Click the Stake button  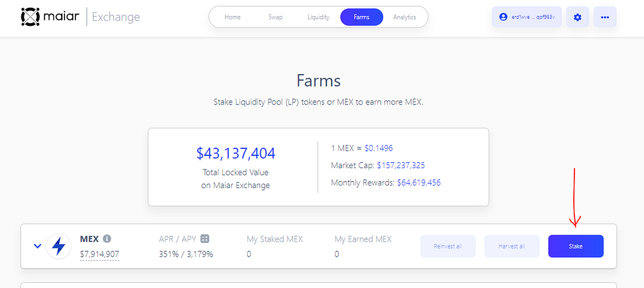(x=576, y=246)
